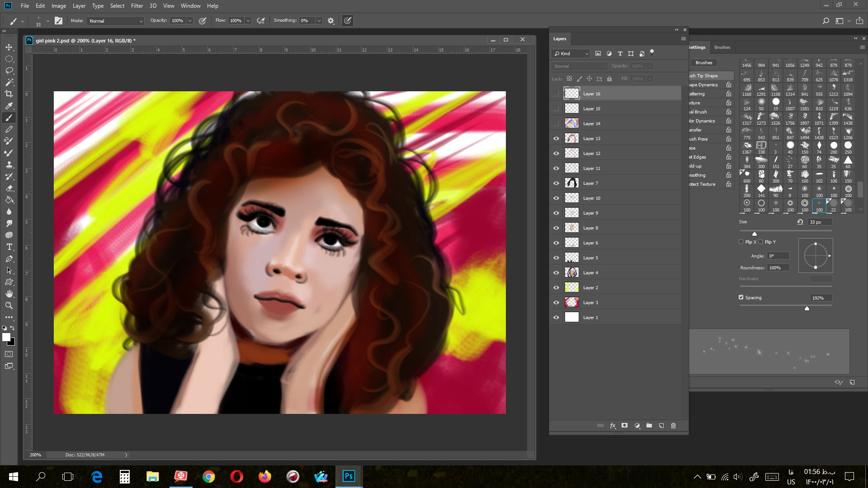This screenshot has width=868, height=488.
Task: Click delete layer trash icon
Action: (x=674, y=426)
